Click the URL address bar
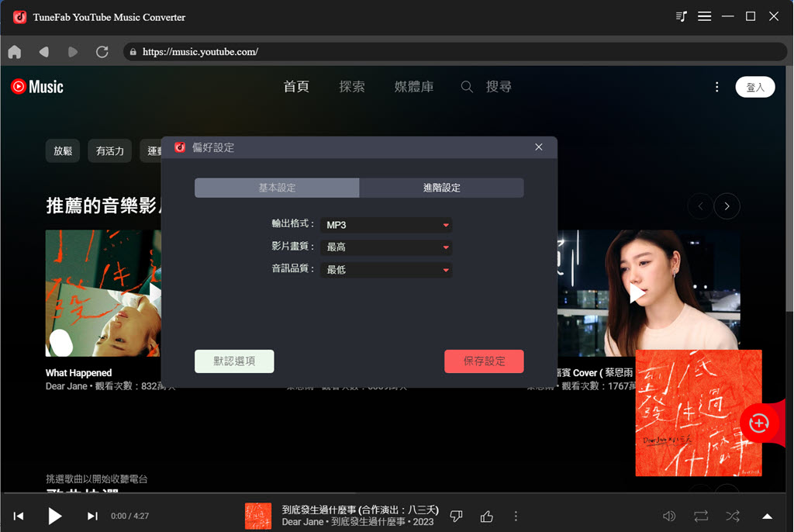The height and width of the screenshot is (532, 794). (454, 52)
